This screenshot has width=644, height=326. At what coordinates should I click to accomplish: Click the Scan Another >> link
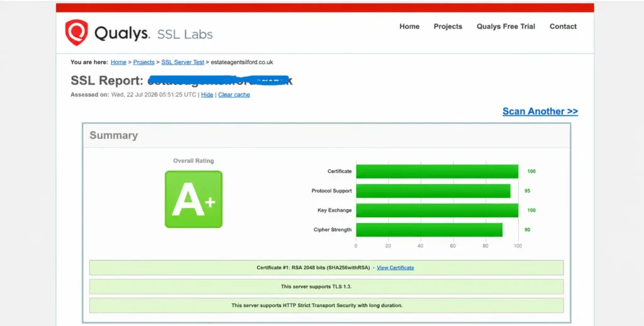pos(540,111)
